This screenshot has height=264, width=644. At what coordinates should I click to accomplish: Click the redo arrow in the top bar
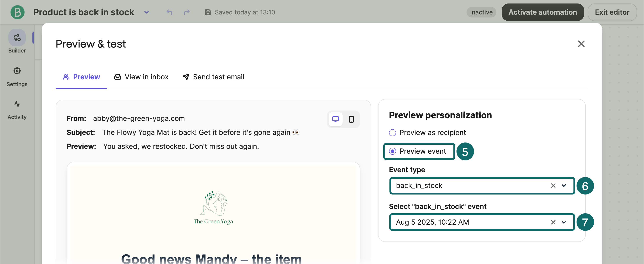pos(187,12)
